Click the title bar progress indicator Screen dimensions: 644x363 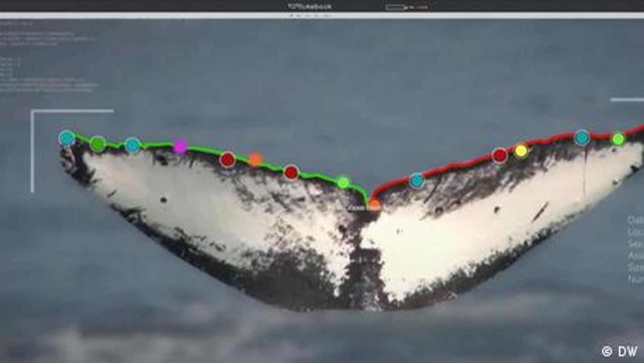(x=396, y=7)
